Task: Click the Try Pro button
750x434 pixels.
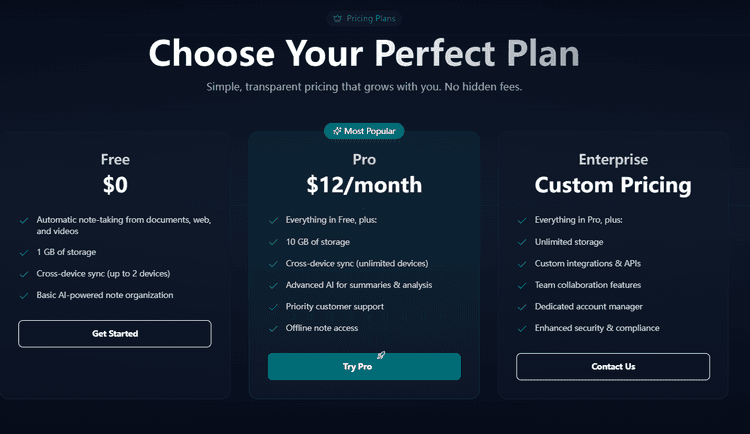Action: 364,367
